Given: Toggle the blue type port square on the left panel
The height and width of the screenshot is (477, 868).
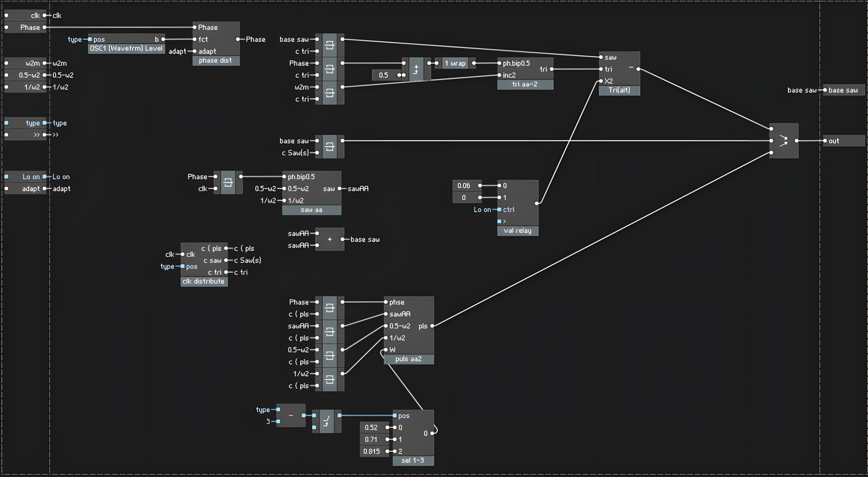Looking at the screenshot, I should point(6,123).
